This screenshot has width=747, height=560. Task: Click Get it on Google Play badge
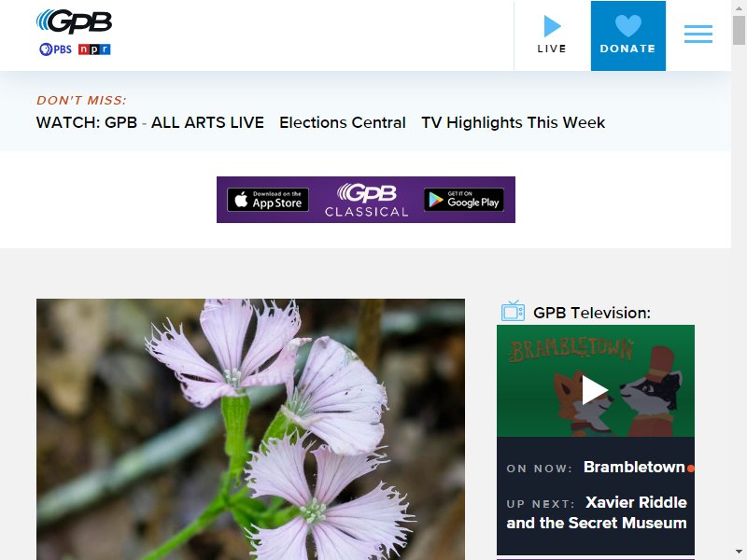click(463, 200)
